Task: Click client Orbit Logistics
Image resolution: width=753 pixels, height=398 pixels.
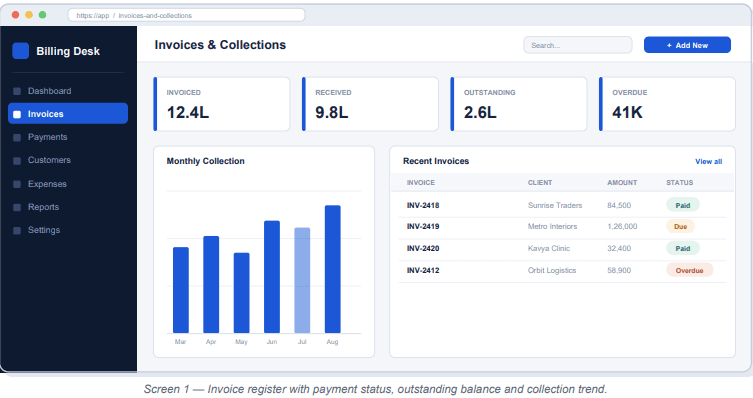Action: [x=552, y=271]
